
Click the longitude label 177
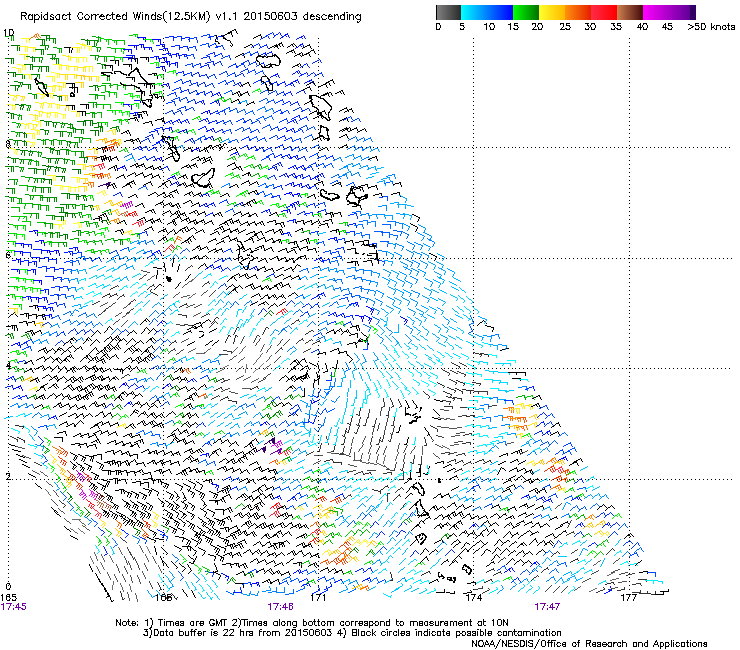(629, 598)
